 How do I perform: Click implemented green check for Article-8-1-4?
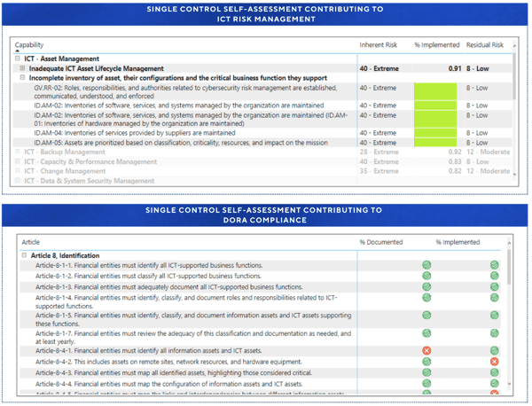coord(495,298)
